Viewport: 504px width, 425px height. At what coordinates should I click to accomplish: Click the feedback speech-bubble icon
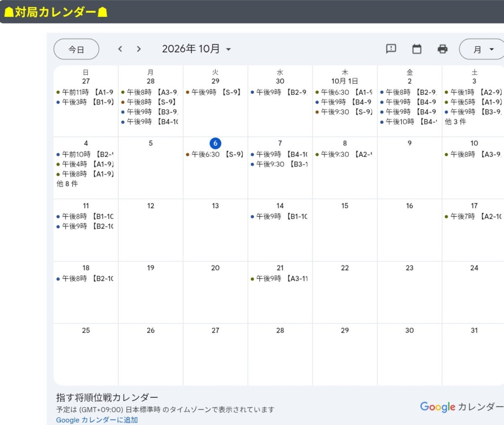click(x=391, y=49)
